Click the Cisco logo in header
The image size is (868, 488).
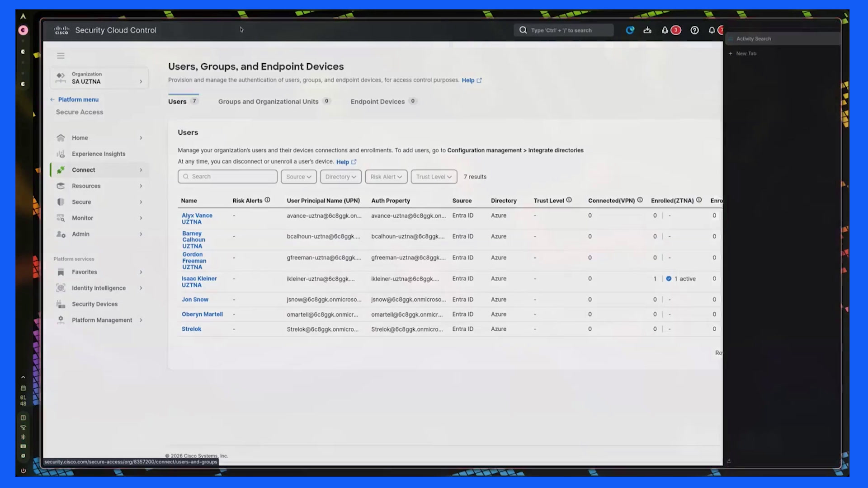tap(61, 30)
